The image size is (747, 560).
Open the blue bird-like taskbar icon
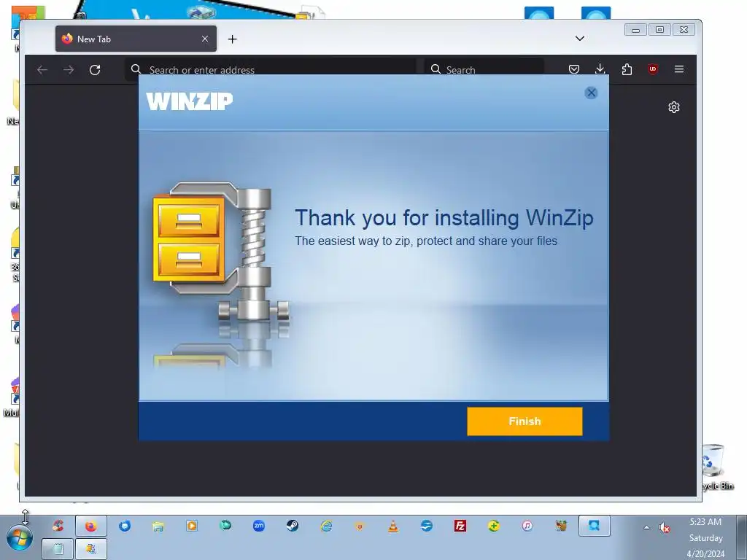[x=426, y=526]
